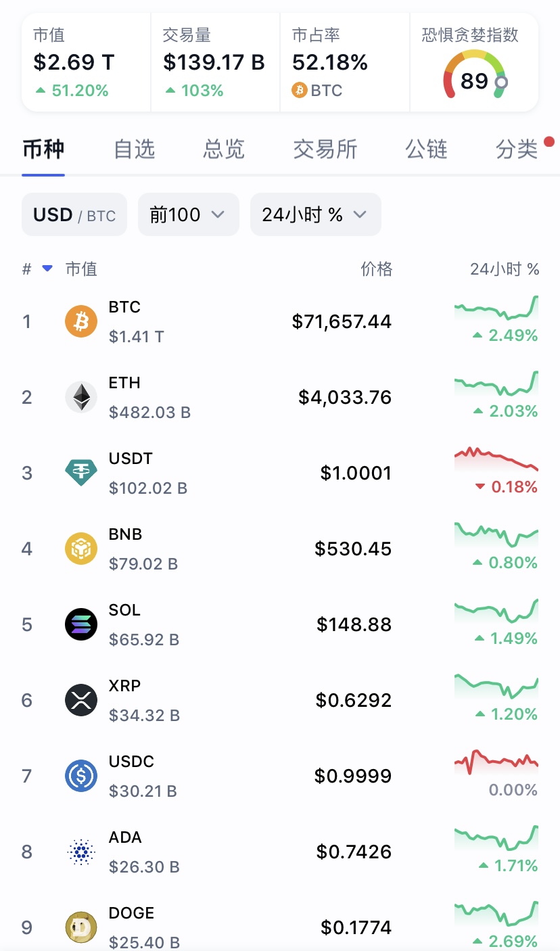Screen dimensions: 560x951
Task: Toggle the USD / BTC currency switch
Action: point(74,215)
